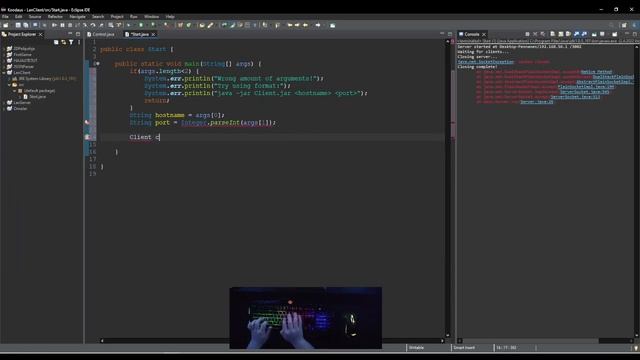Click the Forward navigation arrow icon
640x360 pixels.
click(x=318, y=25)
